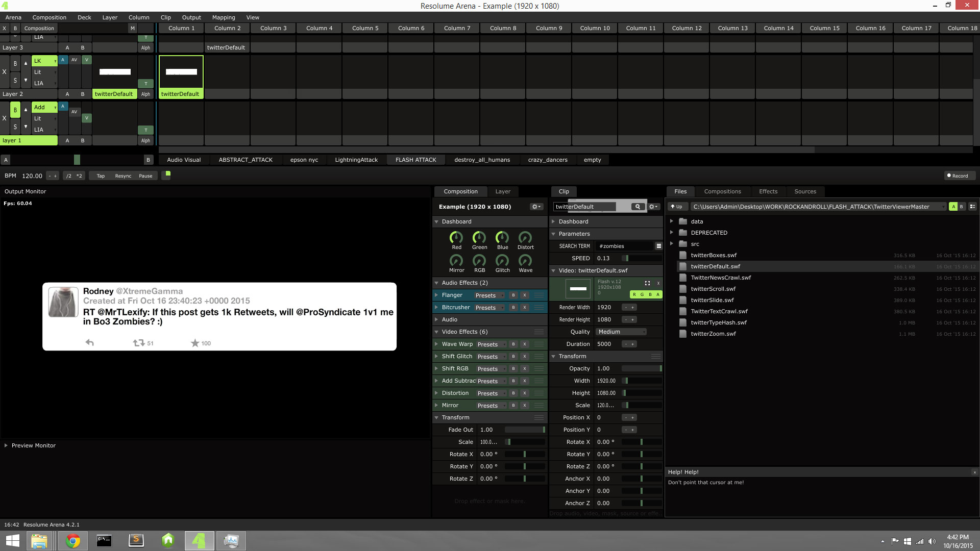Adjust the clip Opacity slider

click(642, 369)
